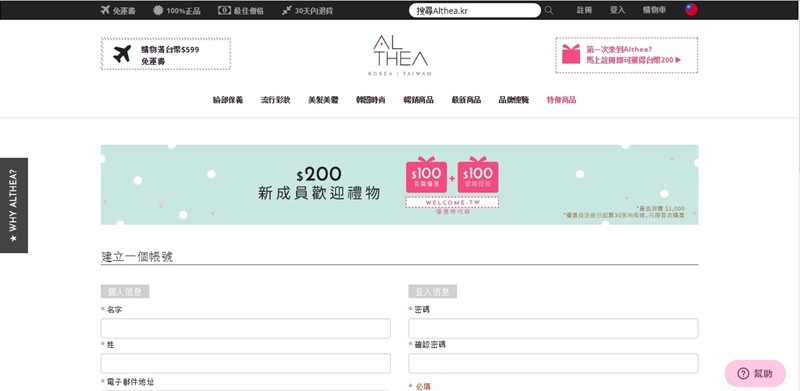
Task: Click into the 名字 first name field
Action: (245, 328)
